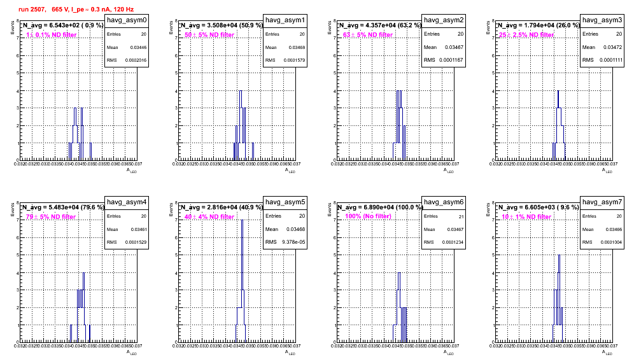Viewport: 634px width, 364px height.
Task: Click RMS value 0.0001234
Action: tap(453, 242)
